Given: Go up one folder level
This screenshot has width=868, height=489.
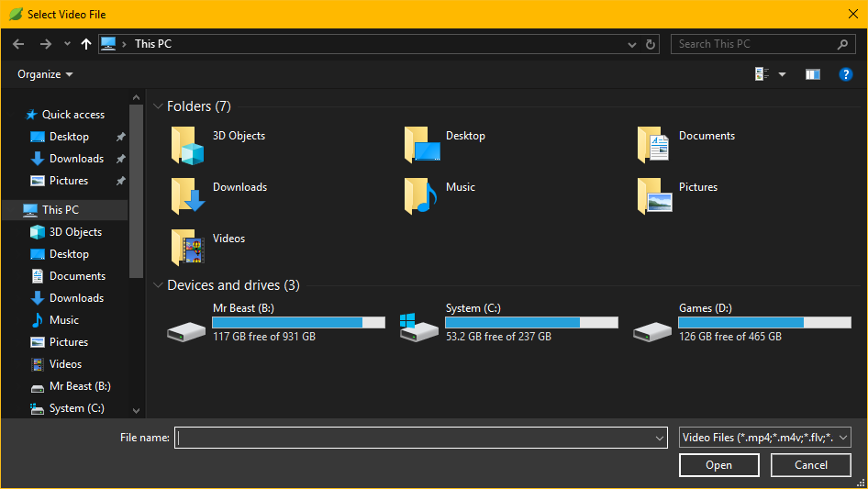Looking at the screenshot, I should [86, 44].
